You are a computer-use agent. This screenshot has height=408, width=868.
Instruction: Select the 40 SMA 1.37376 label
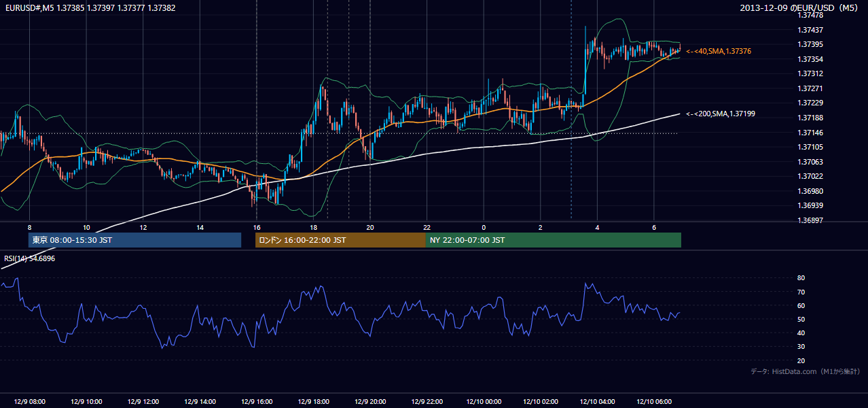719,51
